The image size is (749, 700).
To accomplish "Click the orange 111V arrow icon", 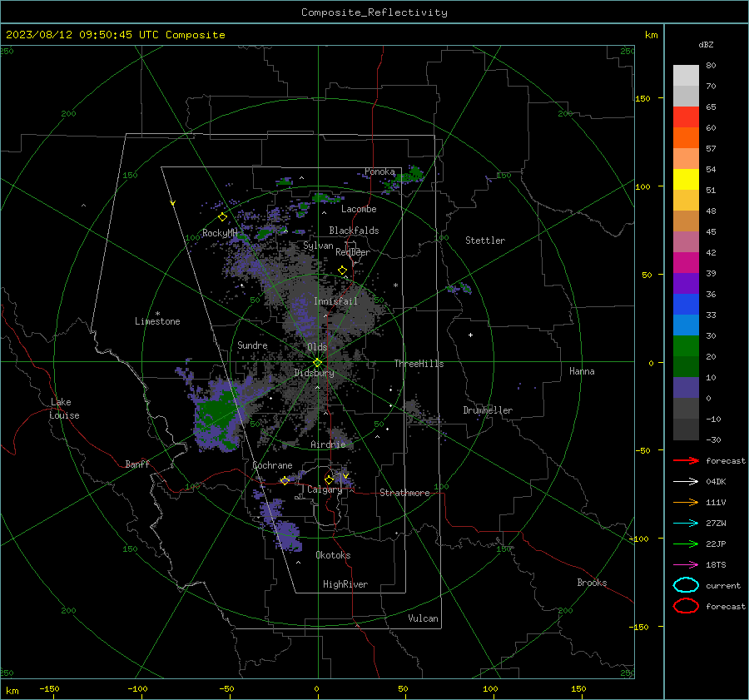I will coord(686,502).
